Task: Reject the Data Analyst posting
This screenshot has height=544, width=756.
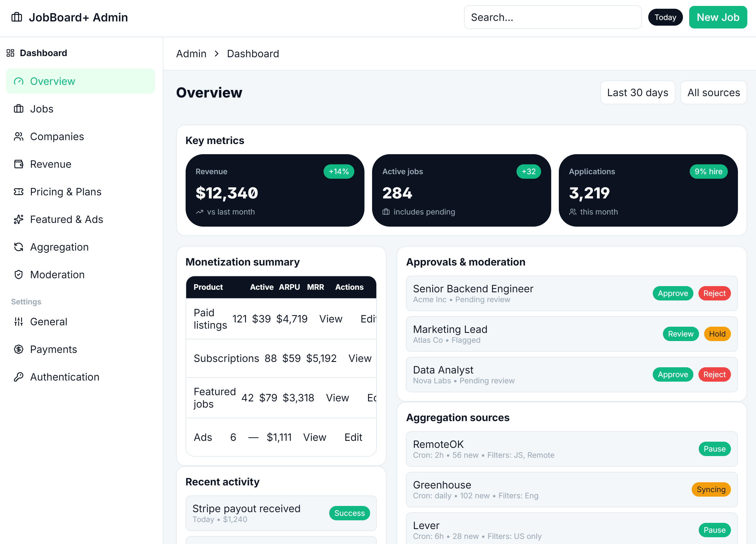Action: (x=714, y=374)
